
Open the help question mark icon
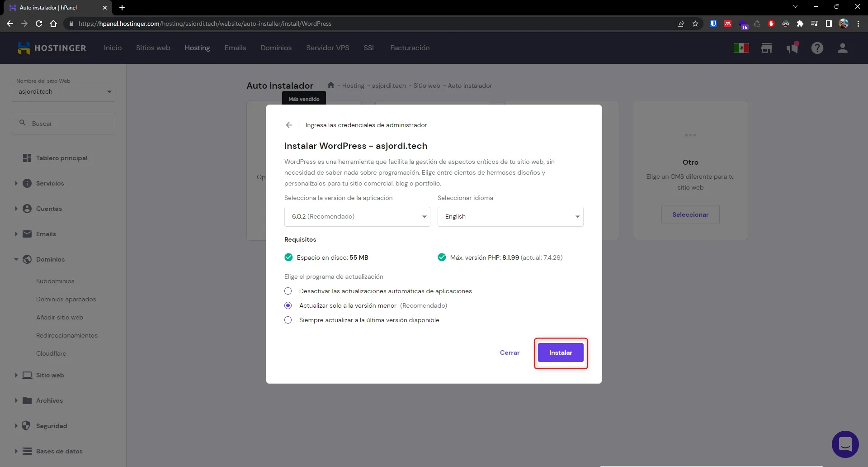coord(817,48)
